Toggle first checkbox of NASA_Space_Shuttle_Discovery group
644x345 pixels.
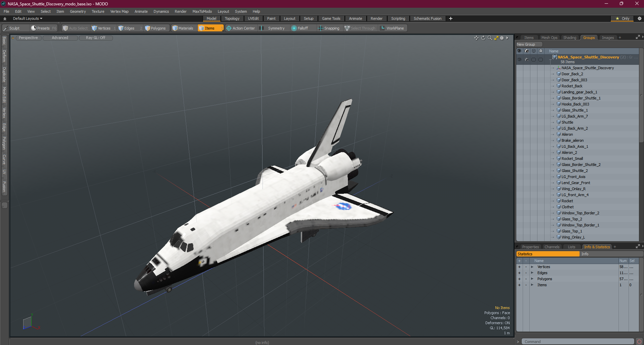point(534,59)
